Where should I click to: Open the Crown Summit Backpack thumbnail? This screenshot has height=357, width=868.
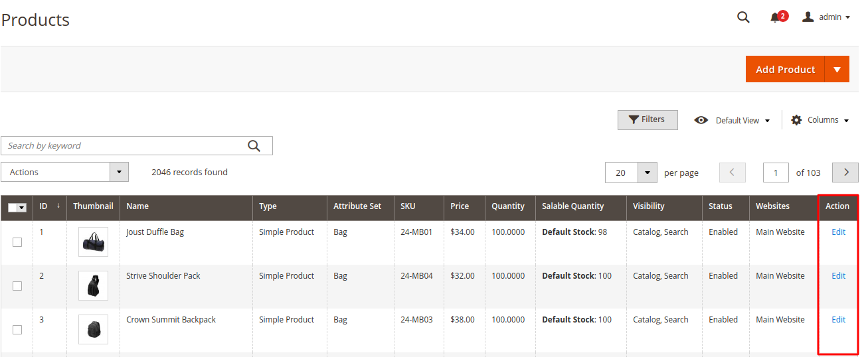(x=93, y=330)
